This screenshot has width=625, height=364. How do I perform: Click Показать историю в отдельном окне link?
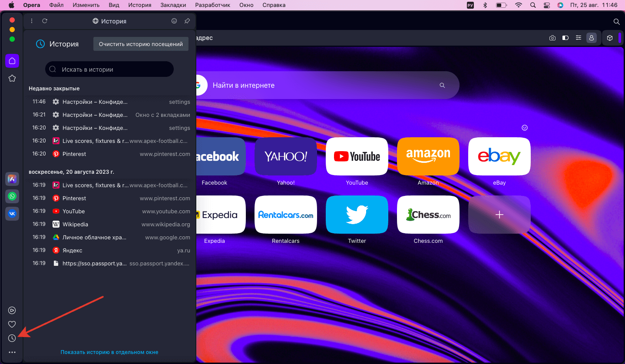tap(109, 352)
